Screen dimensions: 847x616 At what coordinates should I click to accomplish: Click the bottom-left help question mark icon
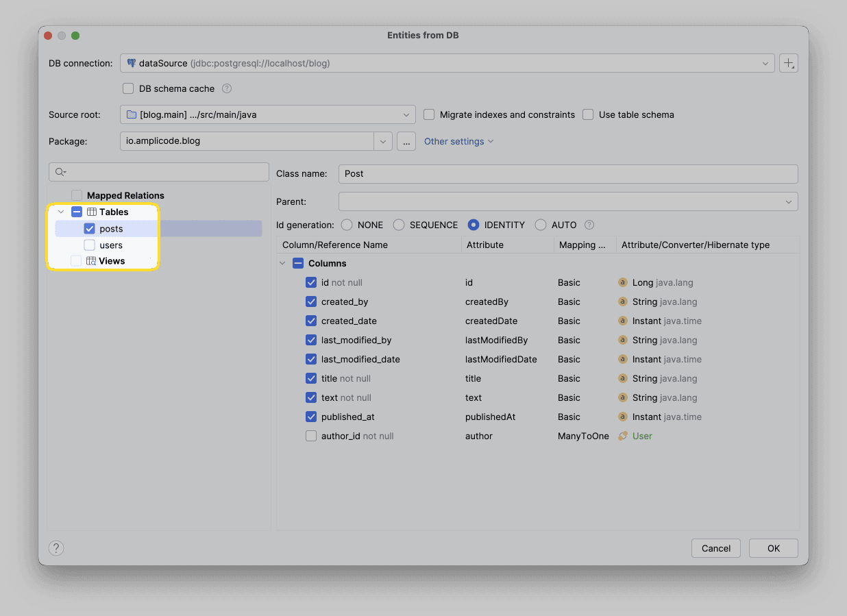point(57,547)
